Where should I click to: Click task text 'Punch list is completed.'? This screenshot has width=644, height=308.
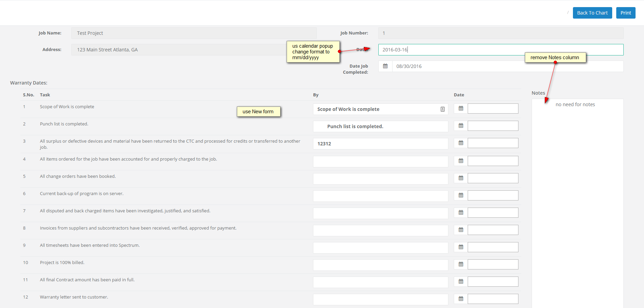(64, 124)
